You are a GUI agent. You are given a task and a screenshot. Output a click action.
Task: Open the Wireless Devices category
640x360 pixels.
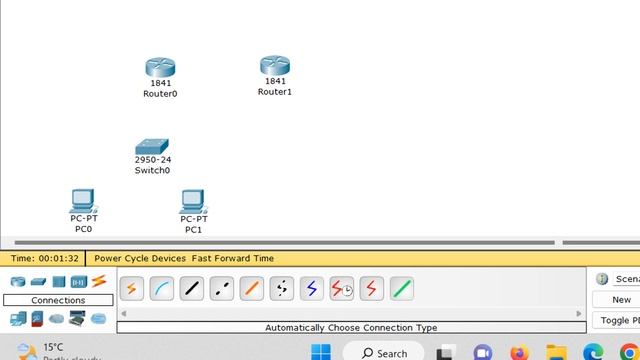[79, 281]
